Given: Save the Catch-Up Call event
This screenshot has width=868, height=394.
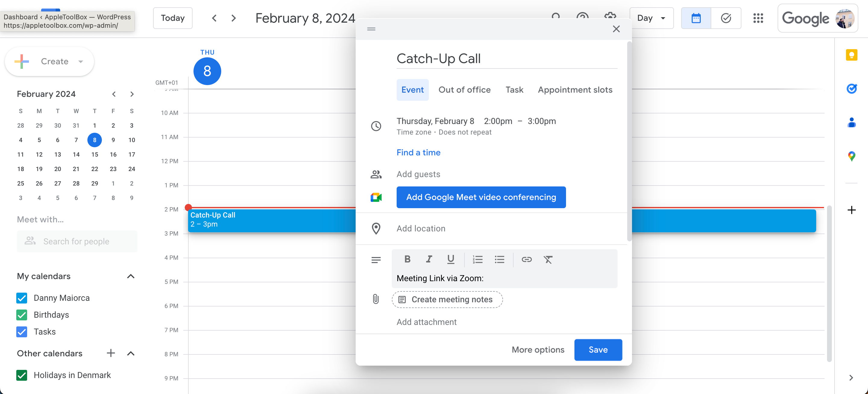Looking at the screenshot, I should (598, 350).
